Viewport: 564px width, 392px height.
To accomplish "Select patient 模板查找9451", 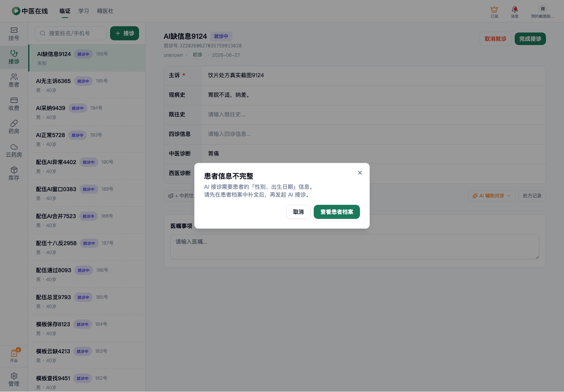I will coord(87,380).
